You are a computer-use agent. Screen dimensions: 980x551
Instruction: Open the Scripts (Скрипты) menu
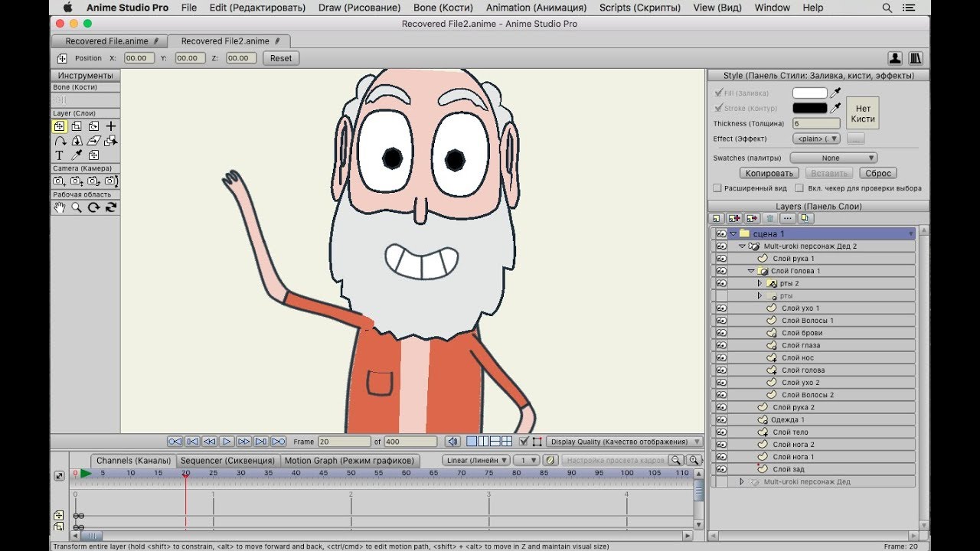(640, 8)
